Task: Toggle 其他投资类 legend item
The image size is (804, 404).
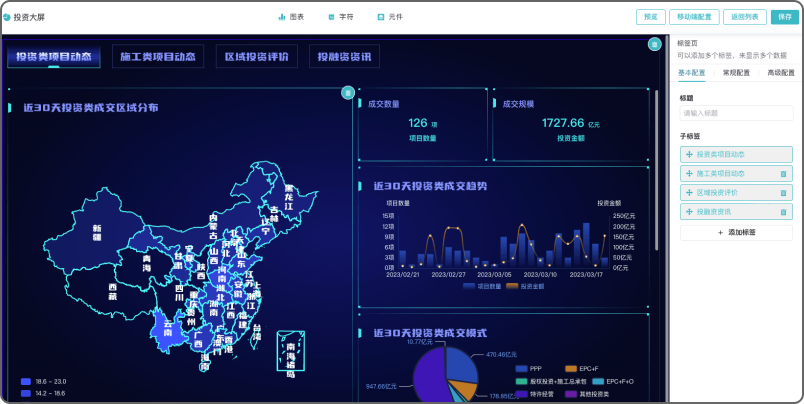Action: pyautogui.click(x=587, y=394)
